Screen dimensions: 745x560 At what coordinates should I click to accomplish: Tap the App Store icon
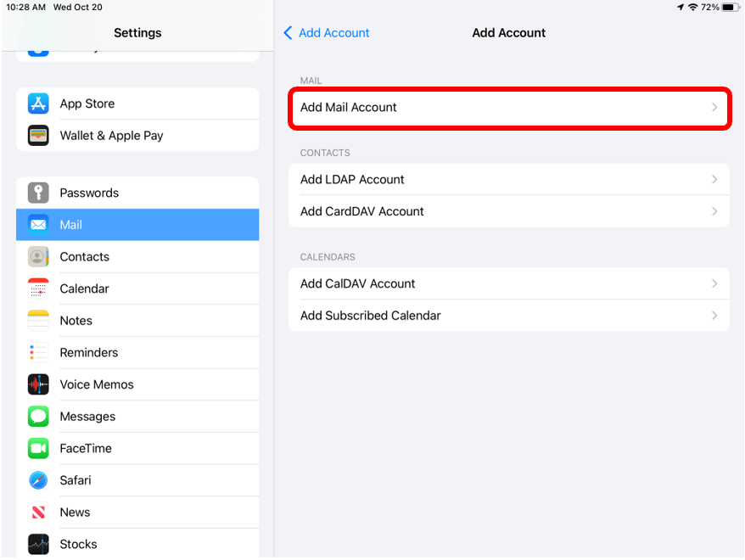pos(38,104)
